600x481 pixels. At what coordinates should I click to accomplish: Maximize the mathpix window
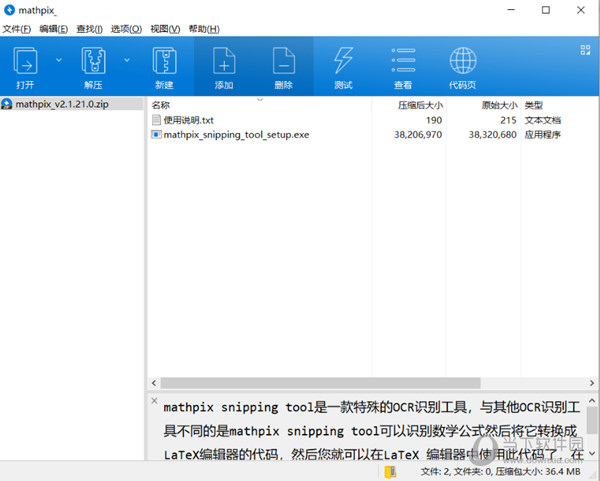click(x=546, y=10)
